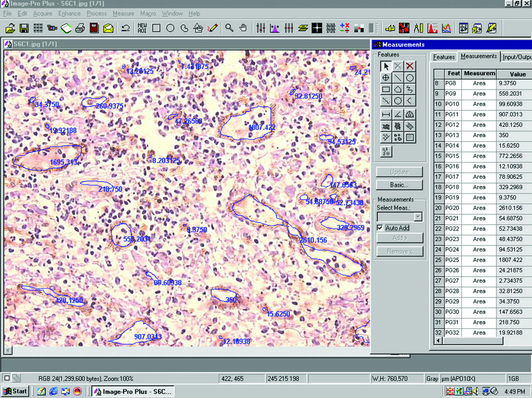Select the crosshair point feature tool
The width and height of the screenshot is (532, 398).
coord(386,78)
